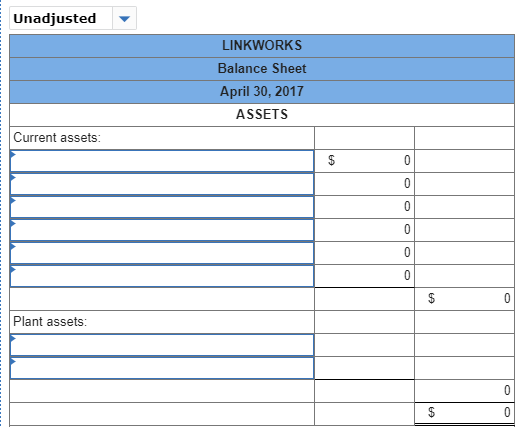Click the Current assets: label
The height and width of the screenshot is (427, 519).
pyautogui.click(x=57, y=138)
